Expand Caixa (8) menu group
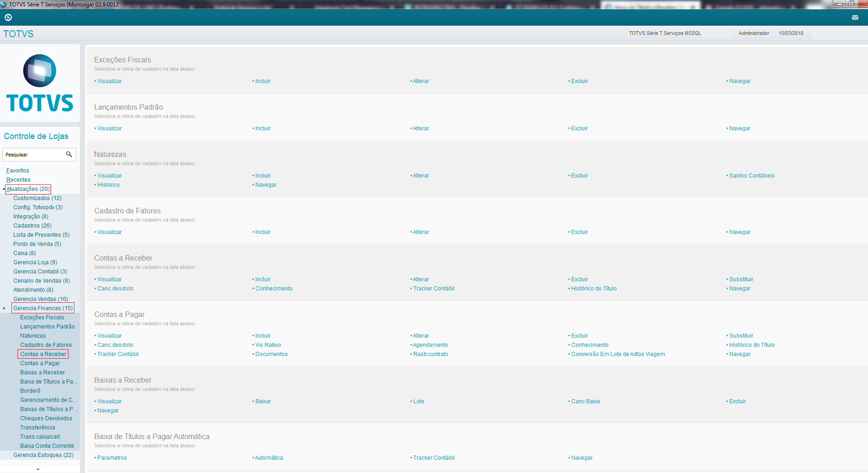The height and width of the screenshot is (473, 868). click(24, 253)
